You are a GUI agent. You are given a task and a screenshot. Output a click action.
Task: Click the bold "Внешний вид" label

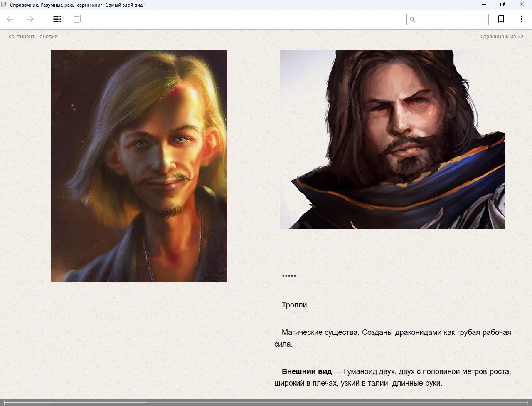tap(307, 371)
